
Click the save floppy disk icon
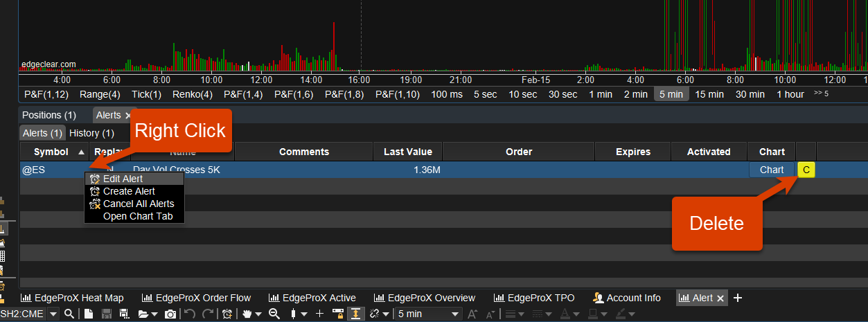coord(107,314)
